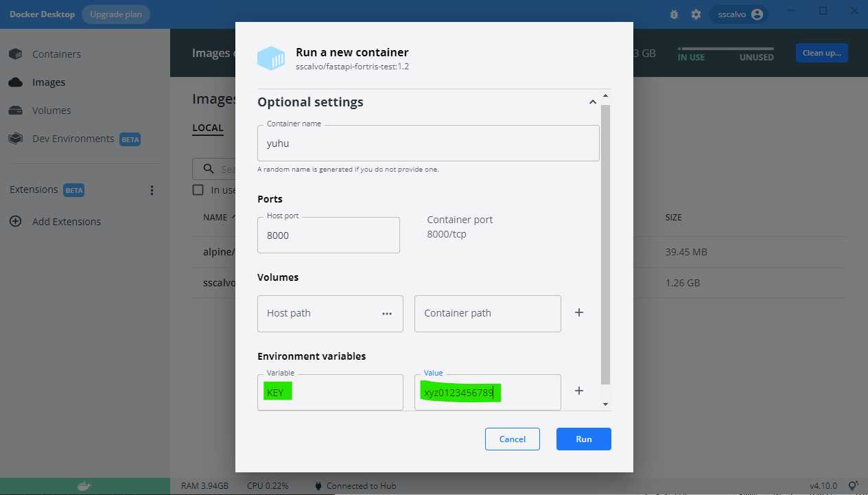
Task: Click the Run button
Action: [x=584, y=439]
